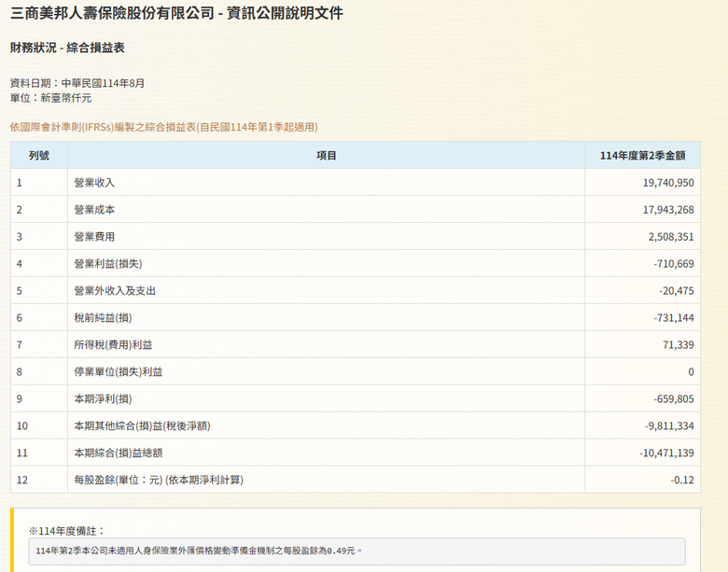Select the 停業單位(損失)利益 row label
Image resolution: width=728 pixels, height=572 pixels.
119,371
